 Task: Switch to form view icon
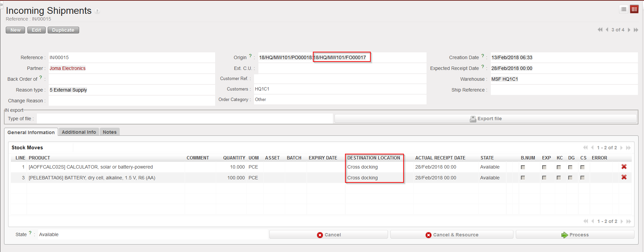634,9
